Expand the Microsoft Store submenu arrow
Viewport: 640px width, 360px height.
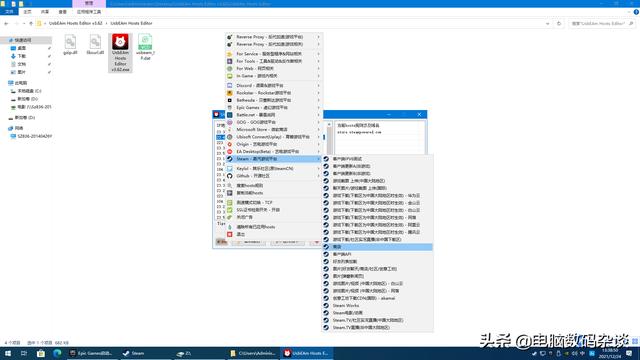coord(319,129)
